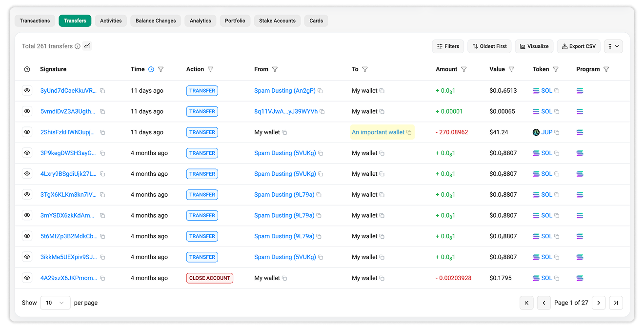The image size is (644, 329).
Task: Copy the 5vmdiDvZ3A3Ugth signature
Action: click(x=102, y=112)
